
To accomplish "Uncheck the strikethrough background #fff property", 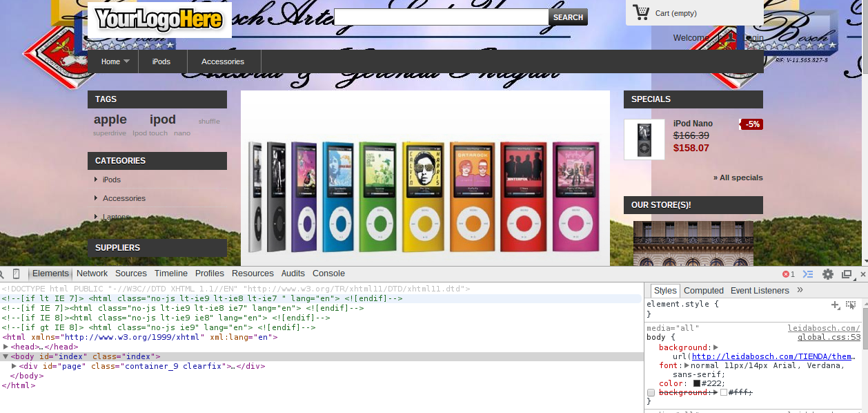I will coord(651,392).
